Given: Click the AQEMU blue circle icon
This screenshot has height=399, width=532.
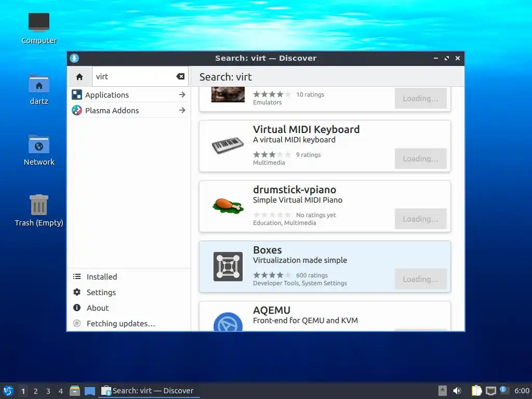Looking at the screenshot, I should [228, 322].
